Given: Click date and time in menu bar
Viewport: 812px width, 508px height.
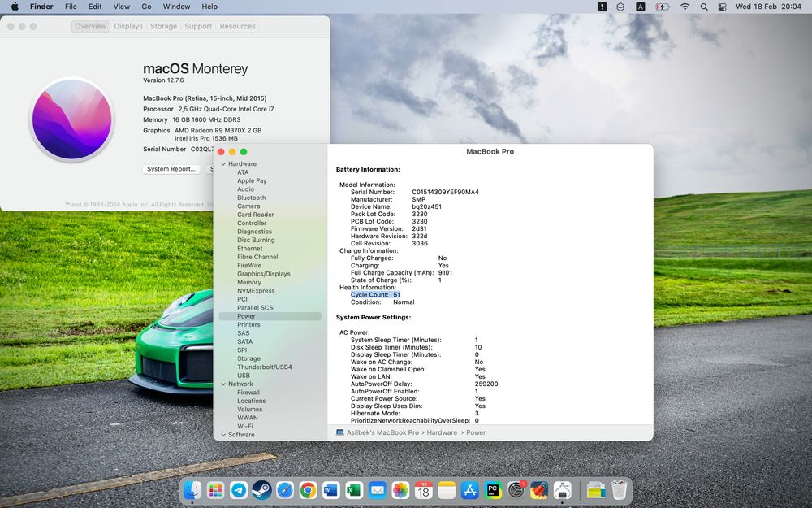Looking at the screenshot, I should click(768, 7).
